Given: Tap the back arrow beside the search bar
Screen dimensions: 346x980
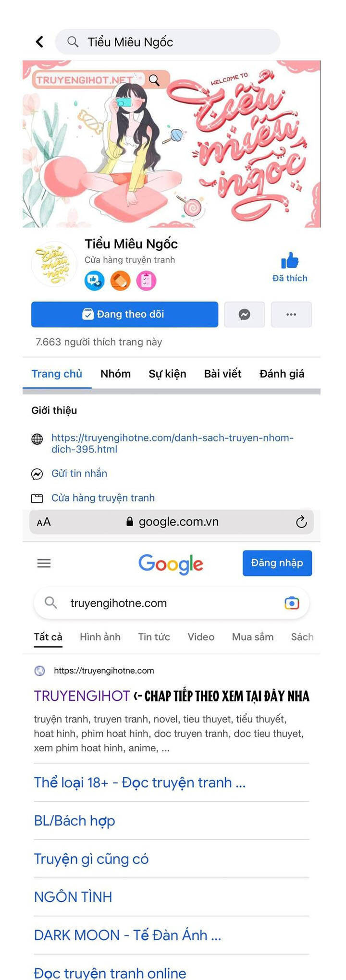Looking at the screenshot, I should click(x=40, y=42).
